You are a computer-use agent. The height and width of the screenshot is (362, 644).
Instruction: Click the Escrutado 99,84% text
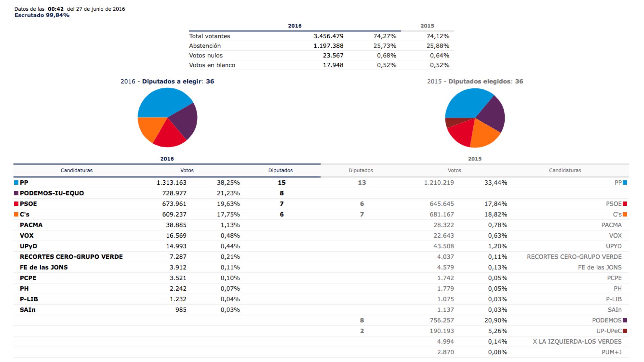point(42,15)
